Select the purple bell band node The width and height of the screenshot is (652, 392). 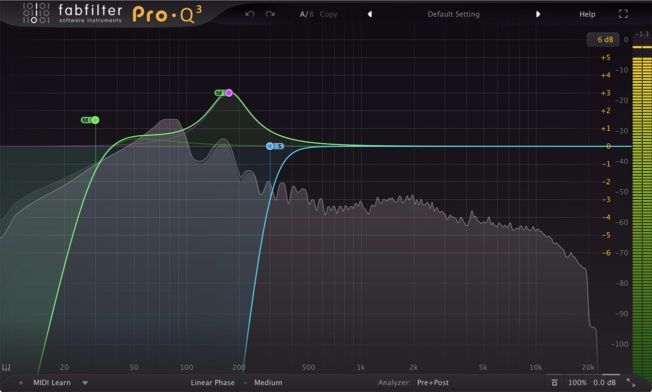pyautogui.click(x=229, y=93)
